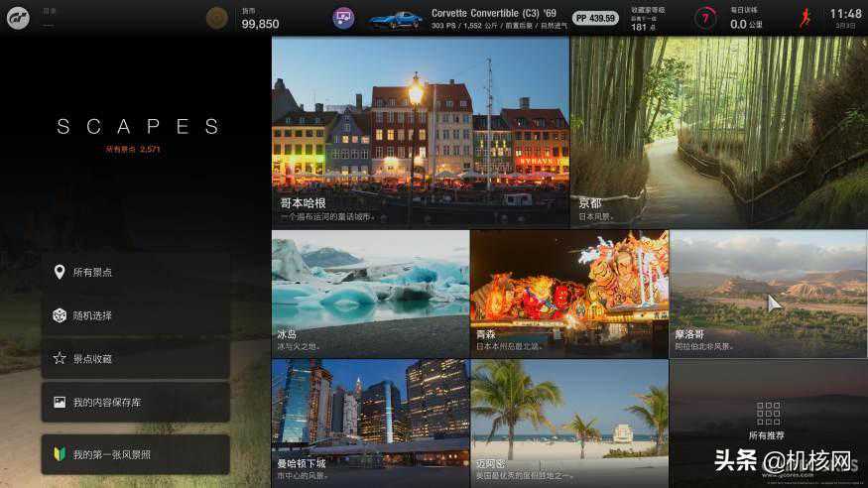
Task: Click the PP 439.59 performance badge
Action: coord(595,18)
